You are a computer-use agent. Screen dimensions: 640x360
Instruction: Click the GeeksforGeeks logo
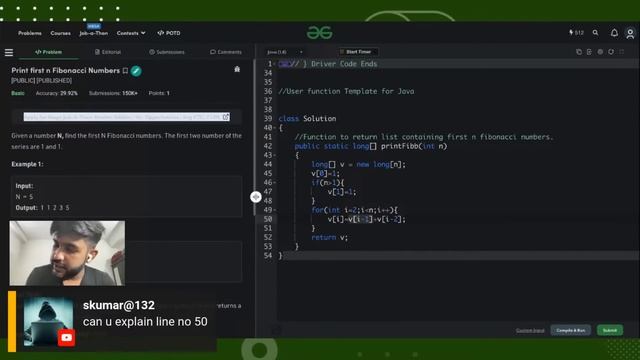point(320,33)
